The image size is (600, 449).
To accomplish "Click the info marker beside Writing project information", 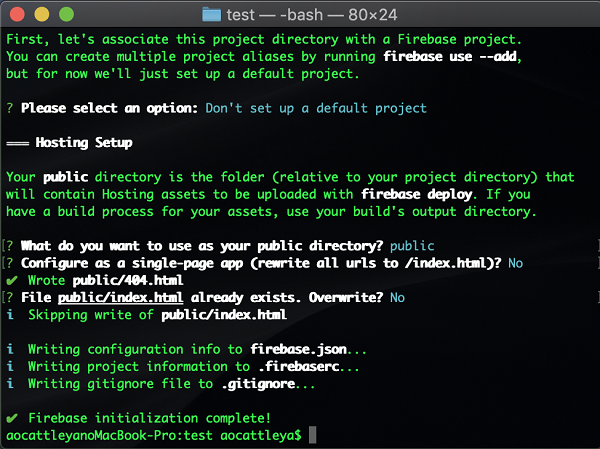I will pos(10,366).
